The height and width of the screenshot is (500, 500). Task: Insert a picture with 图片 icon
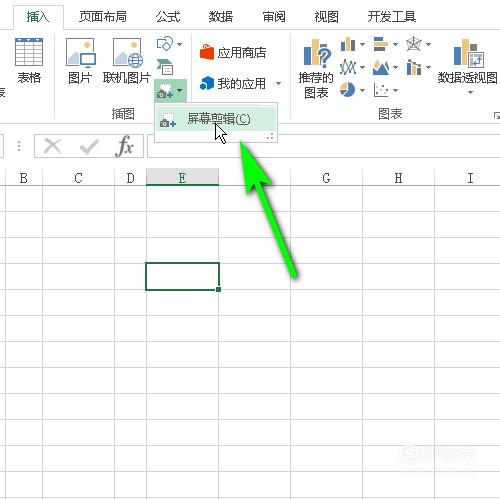click(x=80, y=53)
